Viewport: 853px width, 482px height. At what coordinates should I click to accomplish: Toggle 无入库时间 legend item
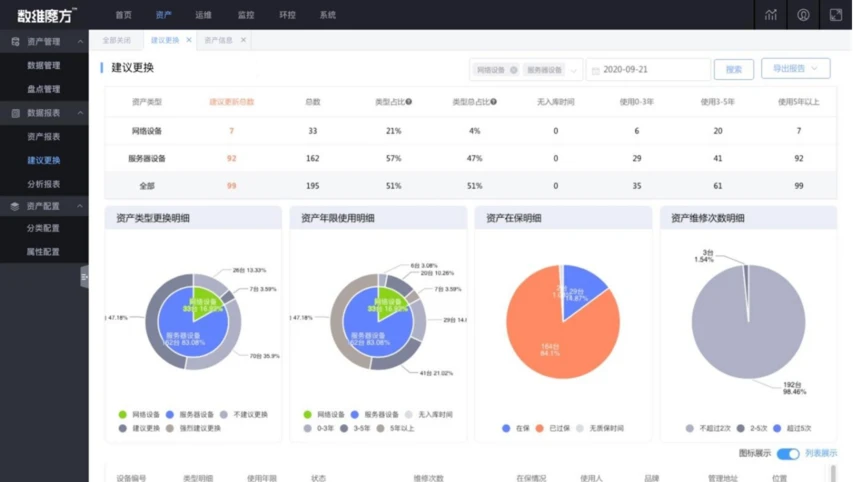(429, 415)
